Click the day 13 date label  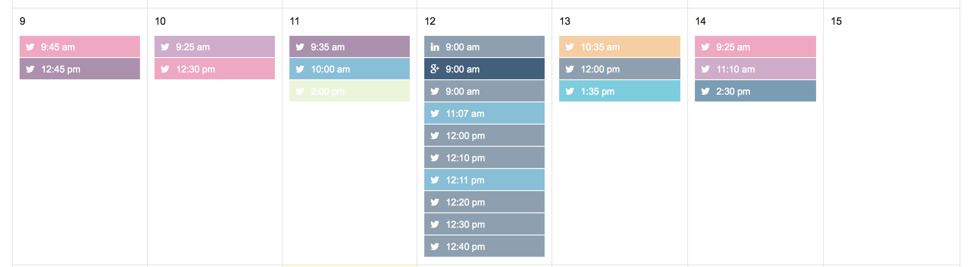pyautogui.click(x=565, y=21)
